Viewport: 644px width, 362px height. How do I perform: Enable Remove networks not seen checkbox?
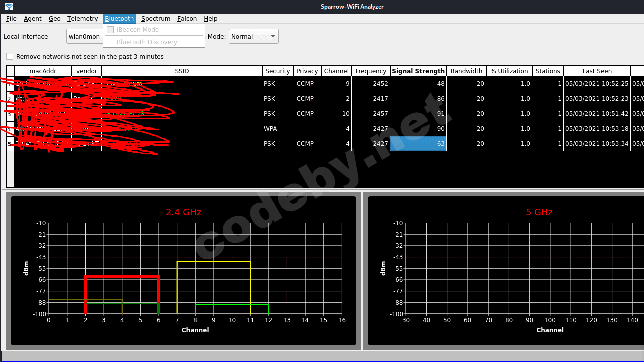click(x=10, y=56)
